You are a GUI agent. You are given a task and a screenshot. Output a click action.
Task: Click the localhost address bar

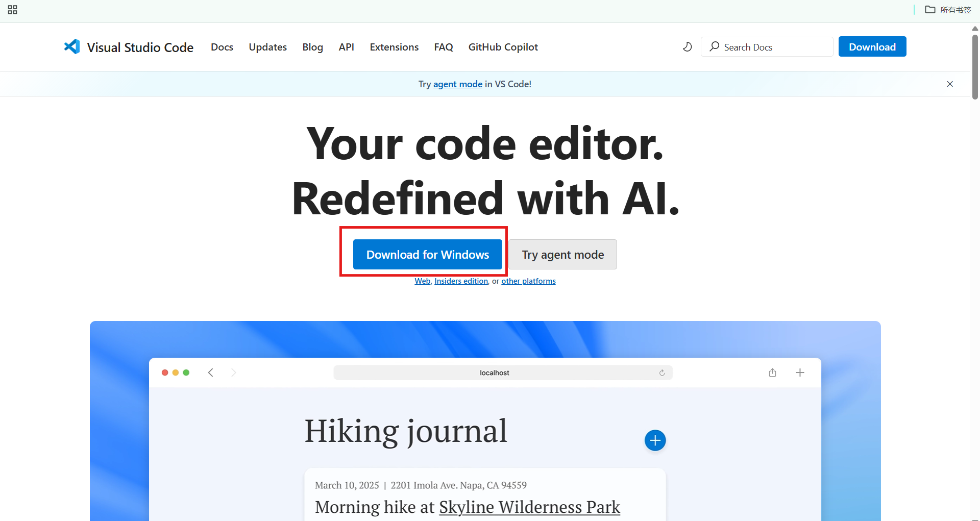coord(503,373)
